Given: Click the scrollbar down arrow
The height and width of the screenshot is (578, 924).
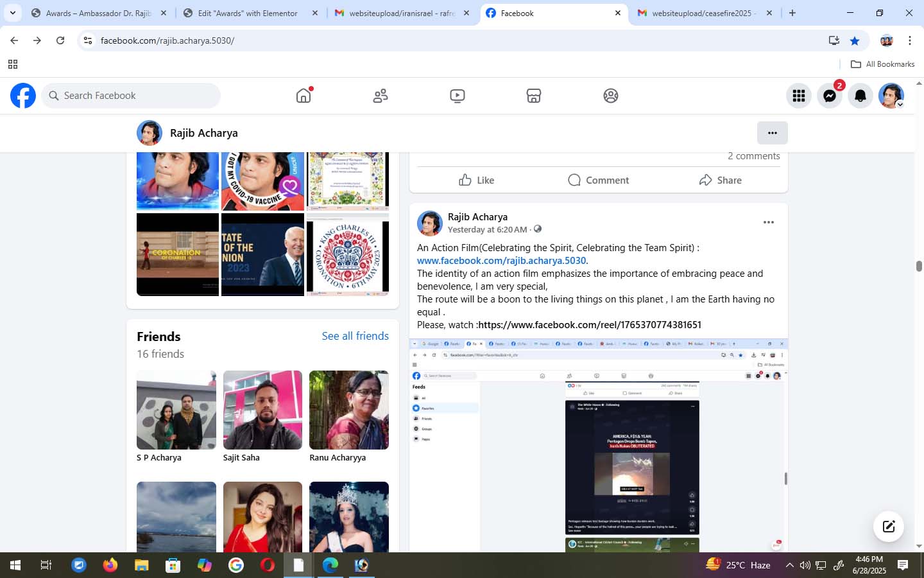Looking at the screenshot, I should point(919,547).
